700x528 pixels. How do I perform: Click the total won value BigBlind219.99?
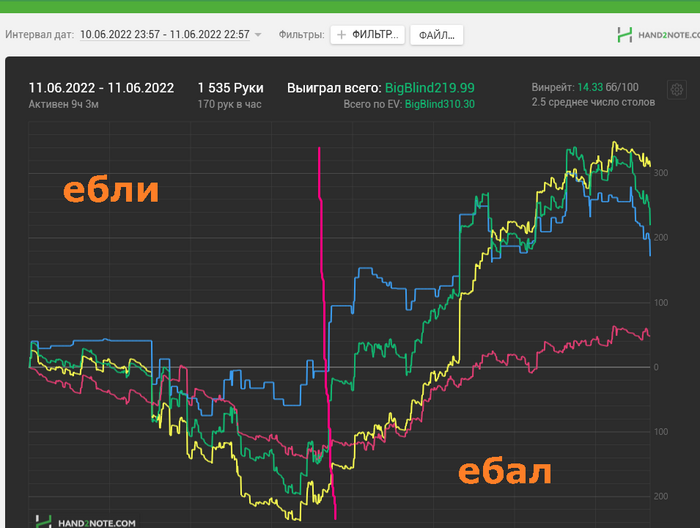pyautogui.click(x=429, y=88)
